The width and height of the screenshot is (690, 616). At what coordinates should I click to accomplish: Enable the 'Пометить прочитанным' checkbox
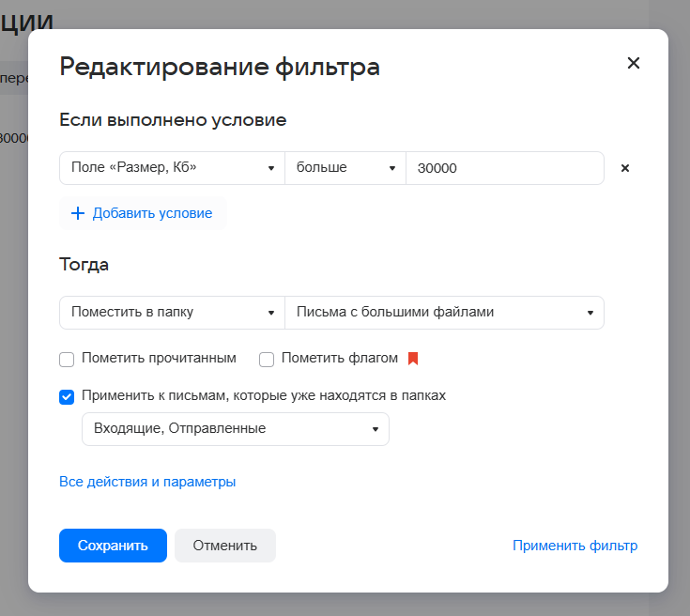pos(67,359)
